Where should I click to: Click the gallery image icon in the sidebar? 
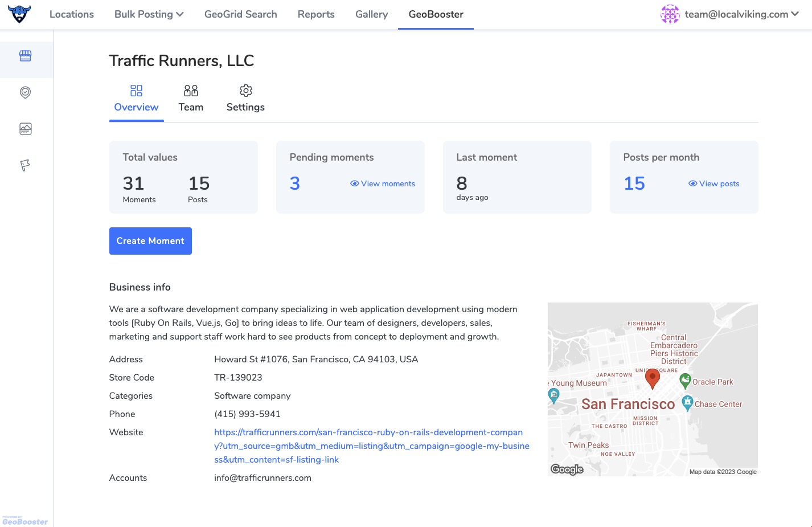coord(25,129)
